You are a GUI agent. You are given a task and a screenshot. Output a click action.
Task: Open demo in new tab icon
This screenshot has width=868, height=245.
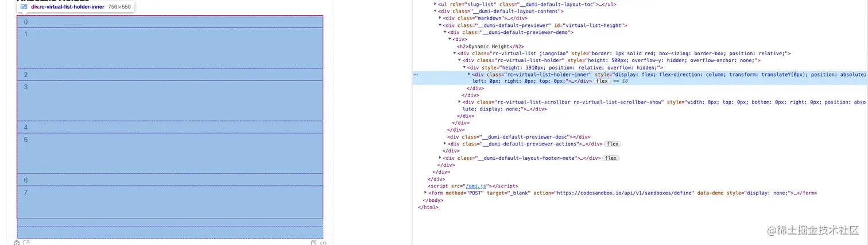26,243
